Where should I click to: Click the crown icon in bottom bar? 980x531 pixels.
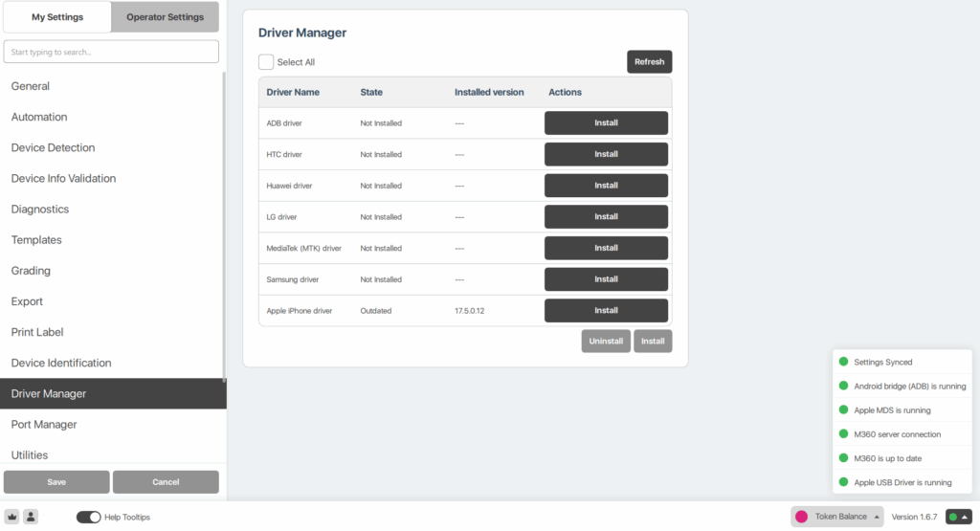pos(12,517)
